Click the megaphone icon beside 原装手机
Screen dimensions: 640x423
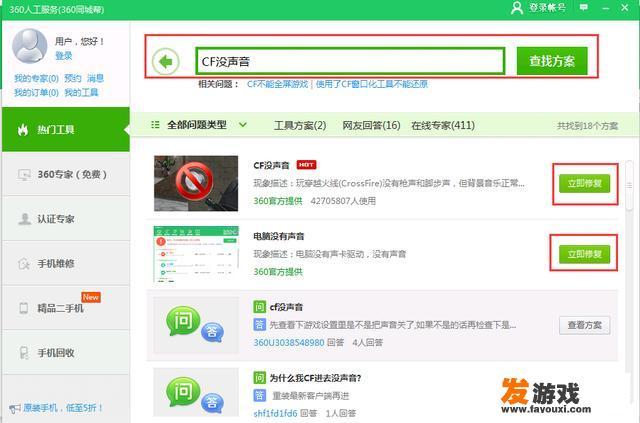(x=15, y=408)
